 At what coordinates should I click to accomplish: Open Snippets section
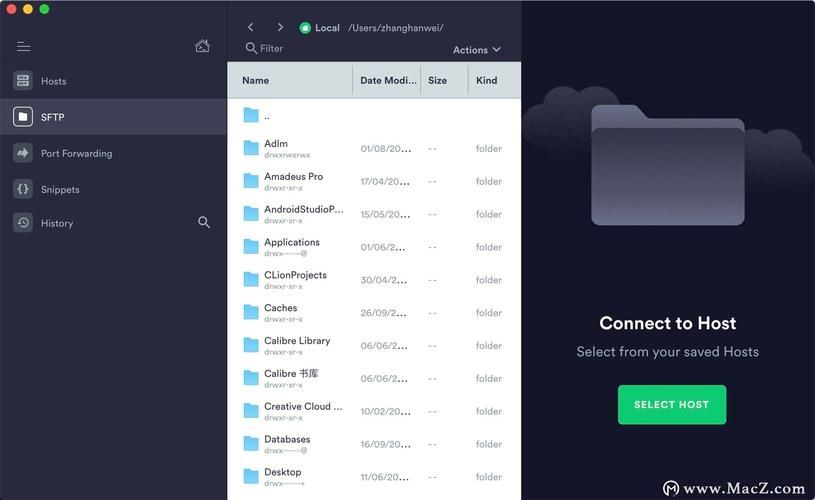[x=113, y=189]
